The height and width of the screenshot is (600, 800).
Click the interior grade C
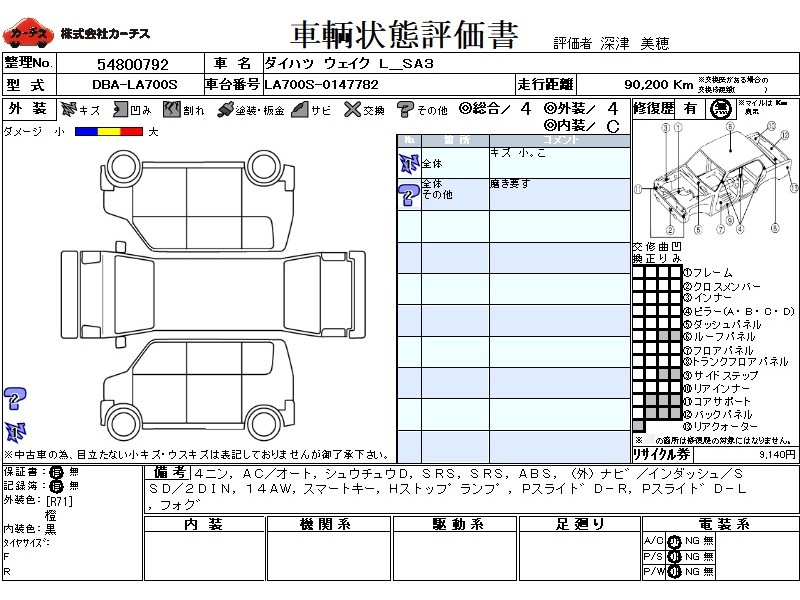tap(613, 126)
